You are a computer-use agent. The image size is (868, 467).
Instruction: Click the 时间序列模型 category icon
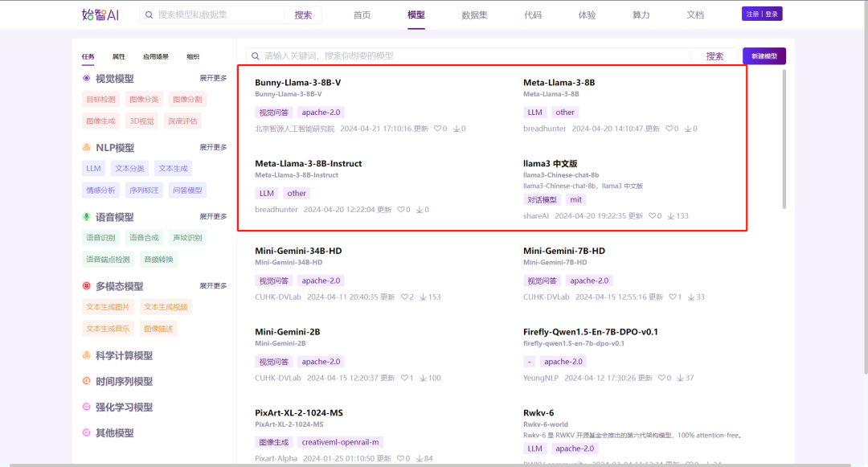86,381
